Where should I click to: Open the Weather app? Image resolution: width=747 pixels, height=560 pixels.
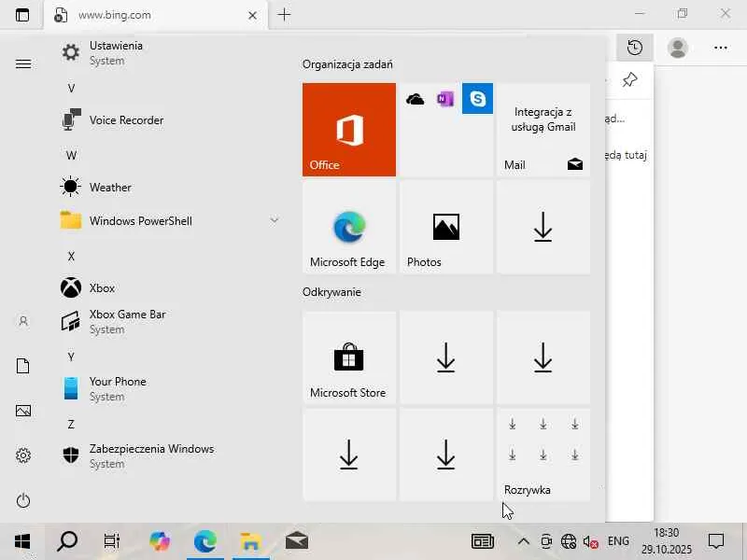(x=172, y=188)
